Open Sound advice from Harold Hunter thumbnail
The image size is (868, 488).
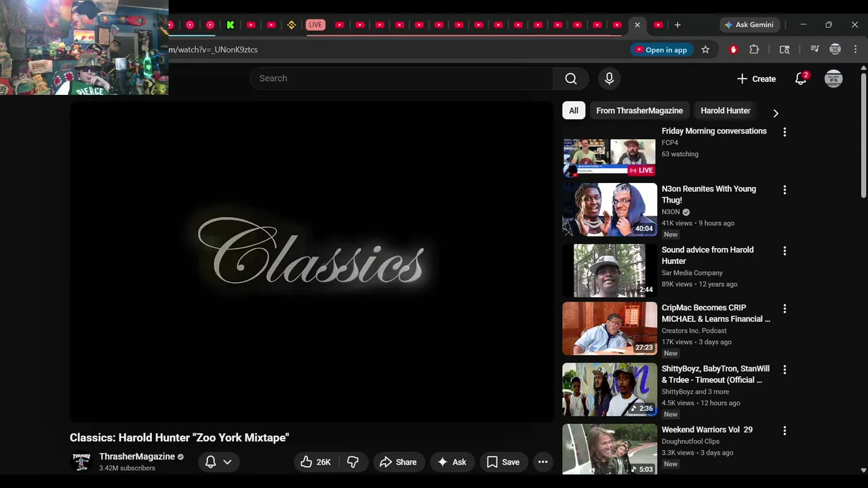click(x=610, y=270)
